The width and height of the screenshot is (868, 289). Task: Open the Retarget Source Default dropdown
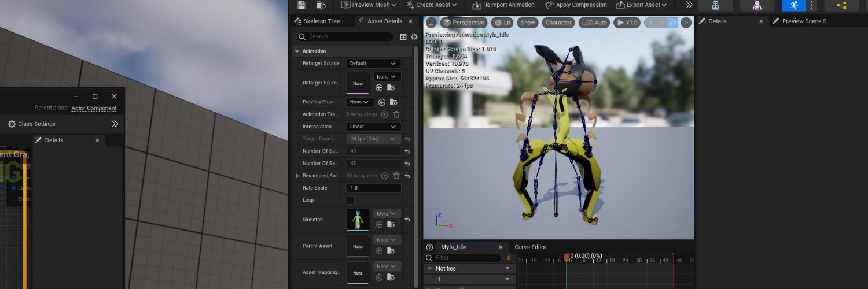coord(374,64)
